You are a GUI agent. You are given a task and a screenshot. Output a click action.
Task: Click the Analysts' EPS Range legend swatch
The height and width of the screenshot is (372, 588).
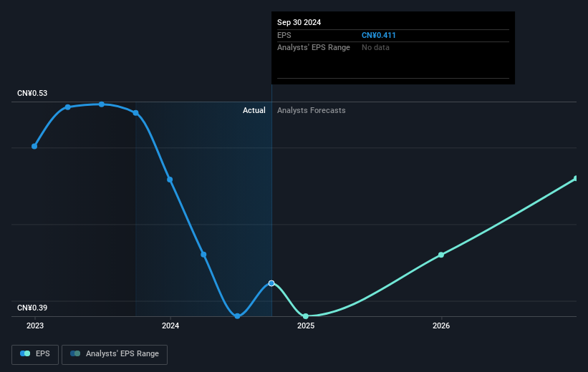point(75,353)
